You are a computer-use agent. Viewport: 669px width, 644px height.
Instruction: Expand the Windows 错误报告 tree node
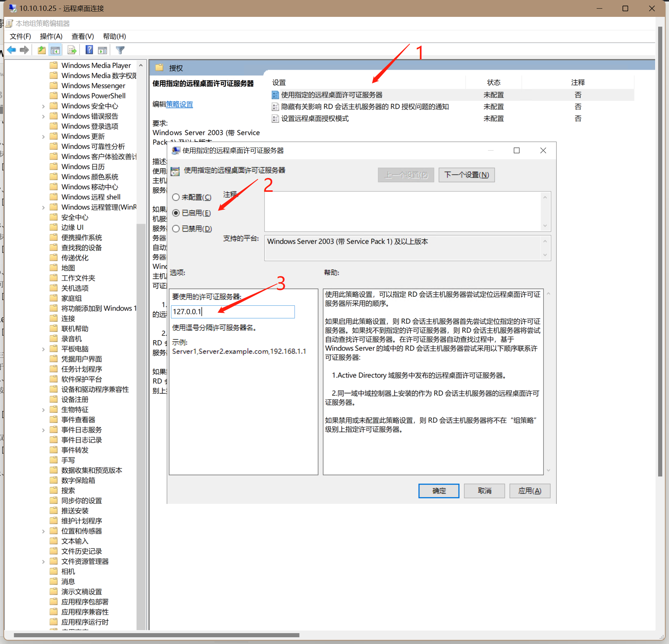click(43, 116)
